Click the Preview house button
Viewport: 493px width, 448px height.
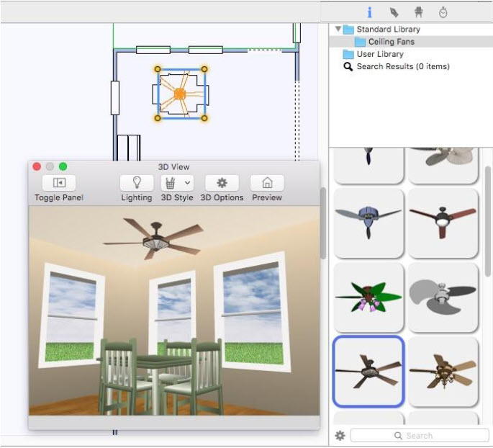[x=267, y=183]
